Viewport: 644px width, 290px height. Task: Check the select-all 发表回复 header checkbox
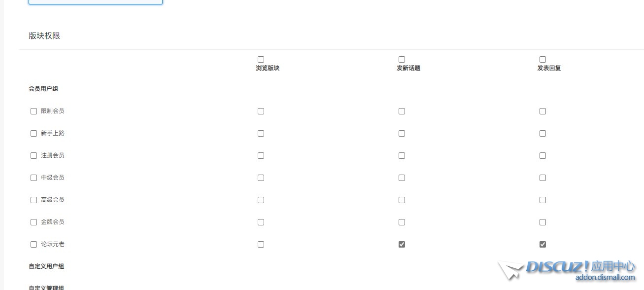pos(542,60)
